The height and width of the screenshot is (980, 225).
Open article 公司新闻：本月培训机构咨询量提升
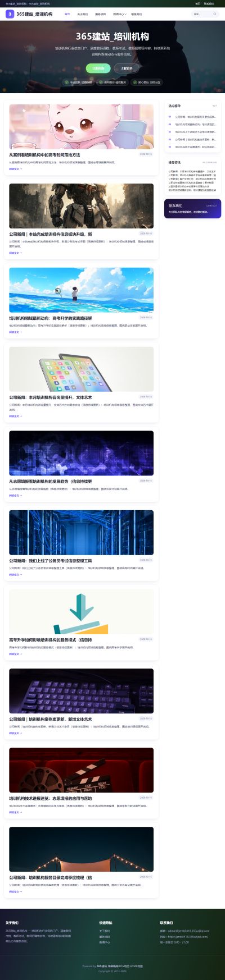[x=51, y=397]
